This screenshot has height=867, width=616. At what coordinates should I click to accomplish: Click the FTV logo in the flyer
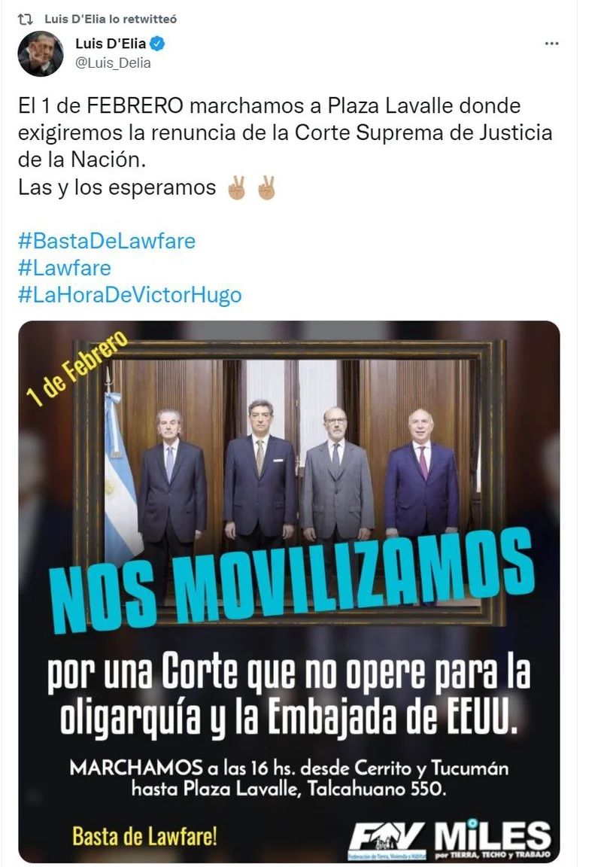coord(387,841)
